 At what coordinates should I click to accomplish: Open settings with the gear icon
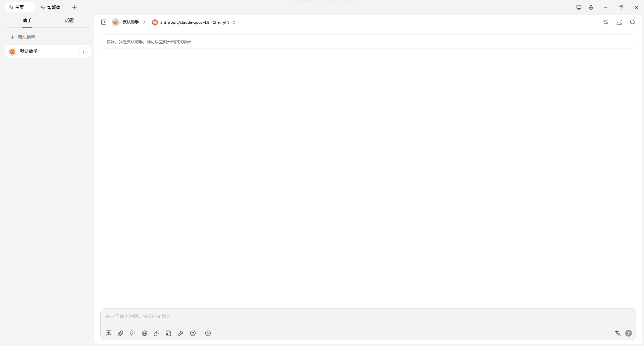[591, 7]
